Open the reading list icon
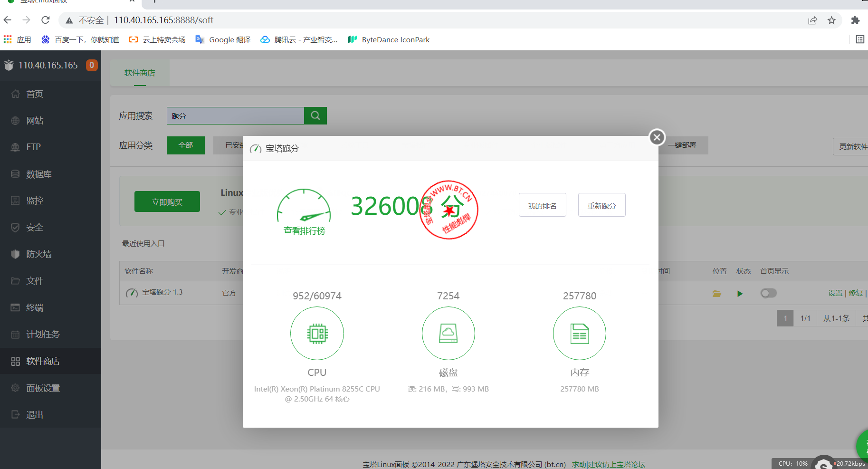This screenshot has height=469, width=868. point(860,39)
